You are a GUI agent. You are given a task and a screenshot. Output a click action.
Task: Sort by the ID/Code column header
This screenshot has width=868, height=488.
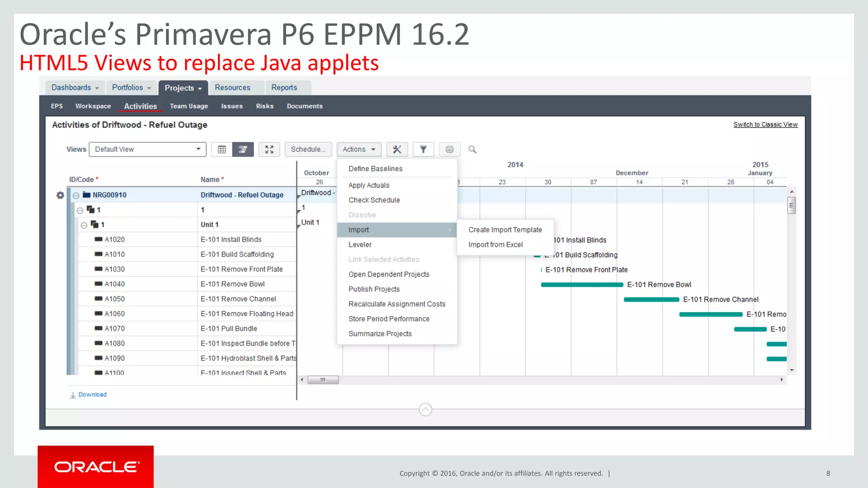84,180
